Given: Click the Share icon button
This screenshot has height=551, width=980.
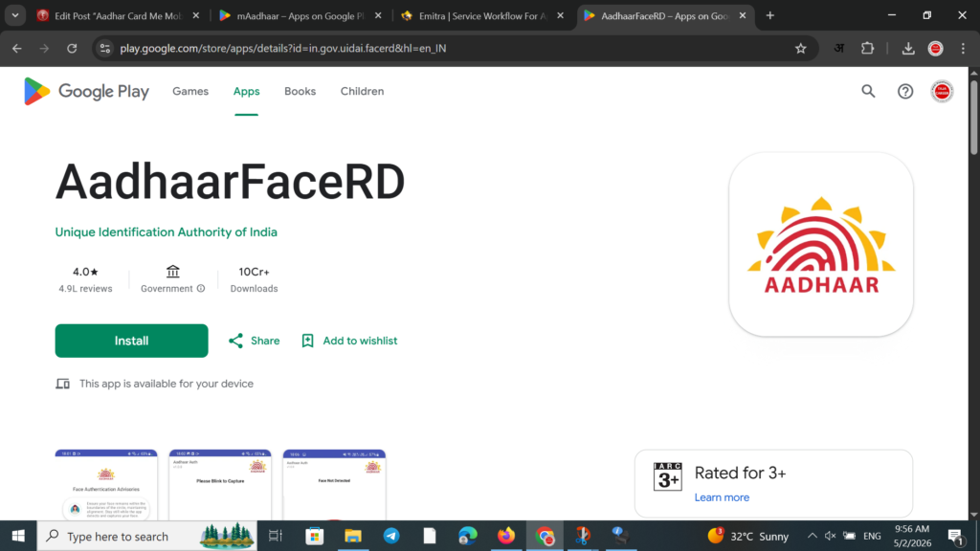Looking at the screenshot, I should (235, 341).
